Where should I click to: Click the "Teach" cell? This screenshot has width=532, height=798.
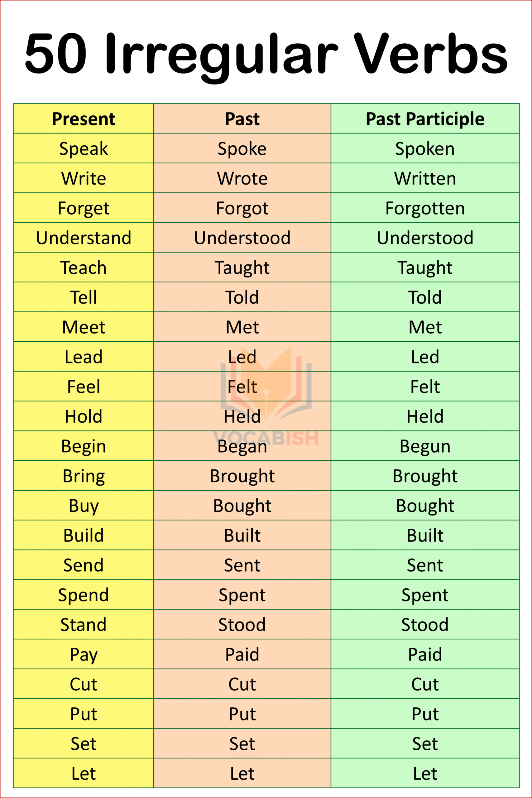point(84,268)
